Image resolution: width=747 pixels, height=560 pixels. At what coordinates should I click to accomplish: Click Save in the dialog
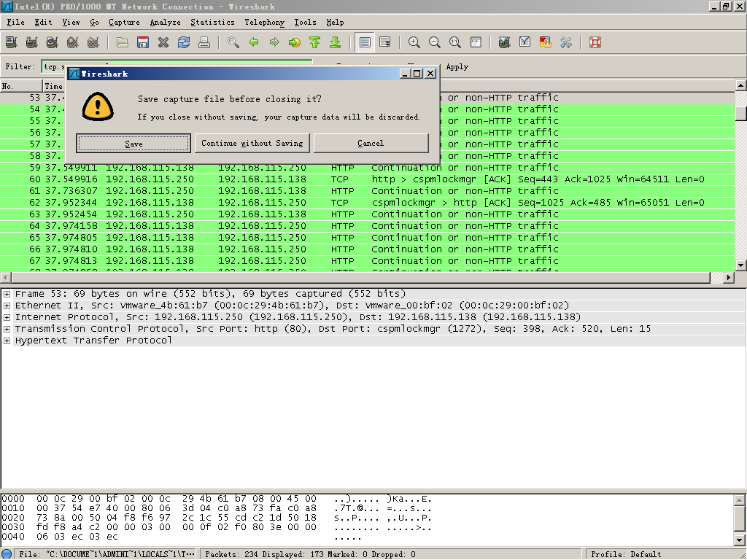(x=133, y=144)
